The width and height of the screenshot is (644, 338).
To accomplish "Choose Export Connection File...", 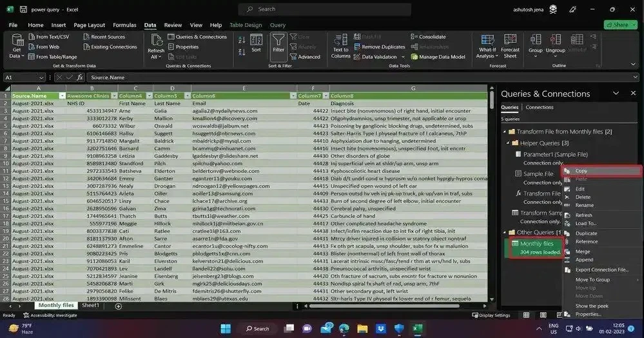I will point(601,270).
